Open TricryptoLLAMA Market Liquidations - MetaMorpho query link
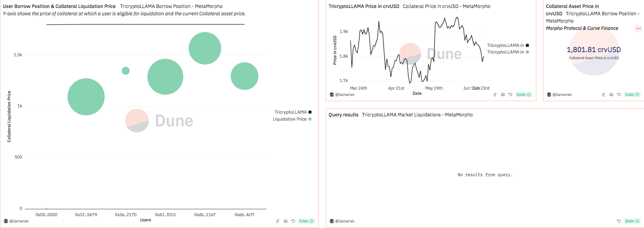The width and height of the screenshot is (644, 228). [417, 115]
